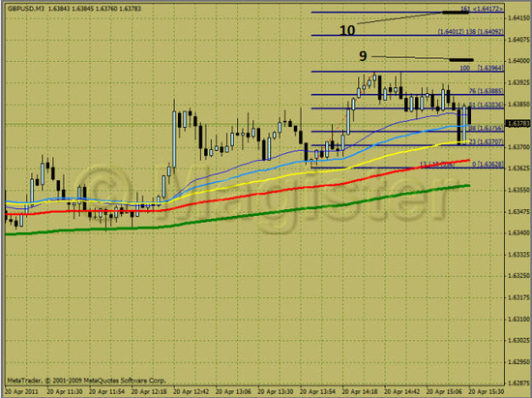Viewport: 532px width, 398px height.
Task: Click the MetaTrader copyright text
Action: pos(86,381)
